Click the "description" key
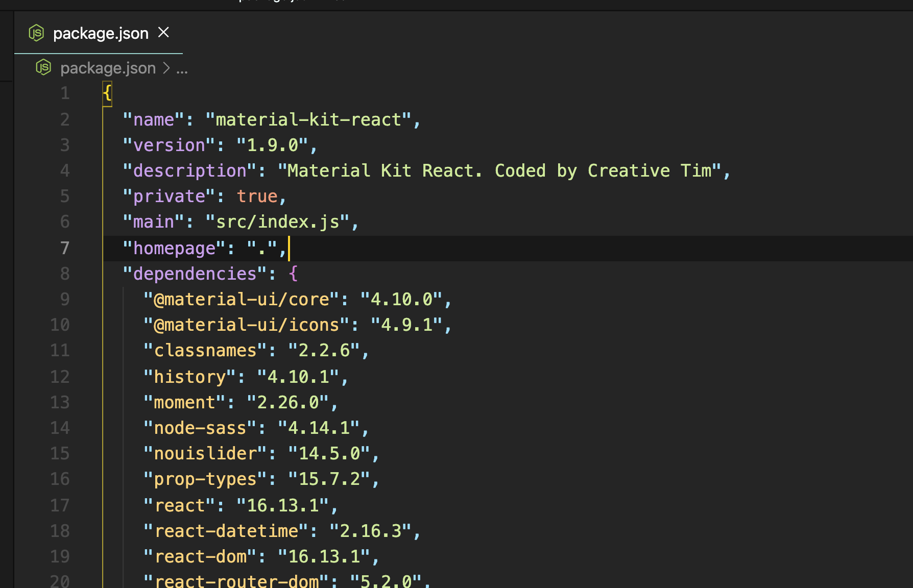The height and width of the screenshot is (588, 913). (189, 170)
